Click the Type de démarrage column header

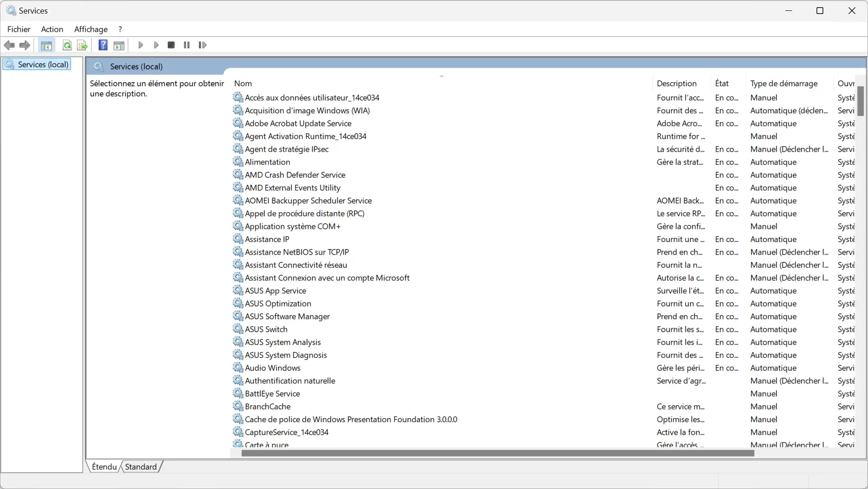[784, 84]
